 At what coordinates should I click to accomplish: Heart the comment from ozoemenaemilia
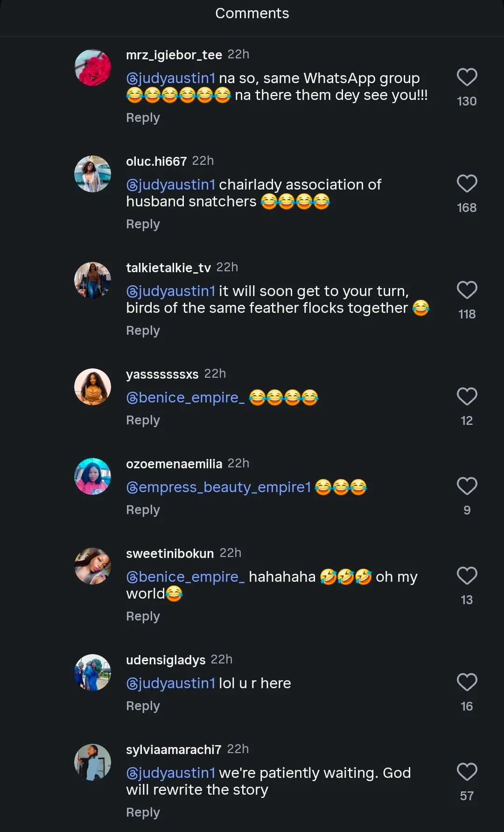(x=467, y=486)
